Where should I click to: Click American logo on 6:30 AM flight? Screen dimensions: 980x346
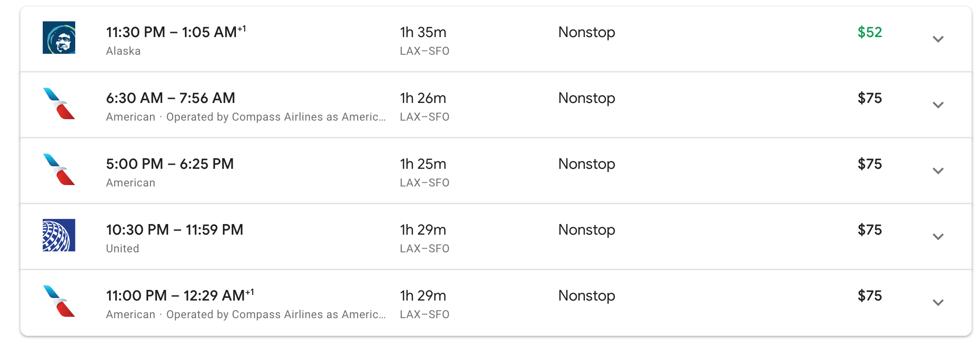59,103
